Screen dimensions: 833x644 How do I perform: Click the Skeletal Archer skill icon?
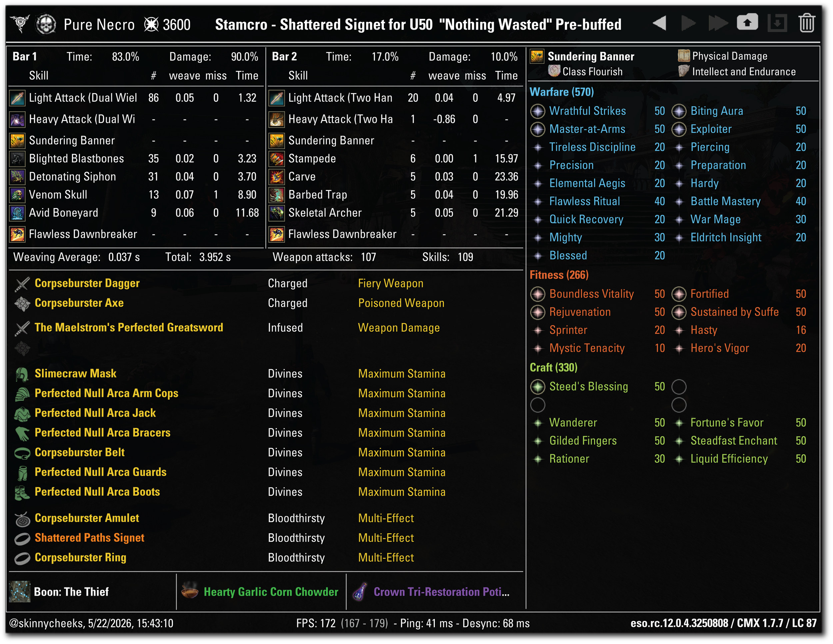point(277,213)
